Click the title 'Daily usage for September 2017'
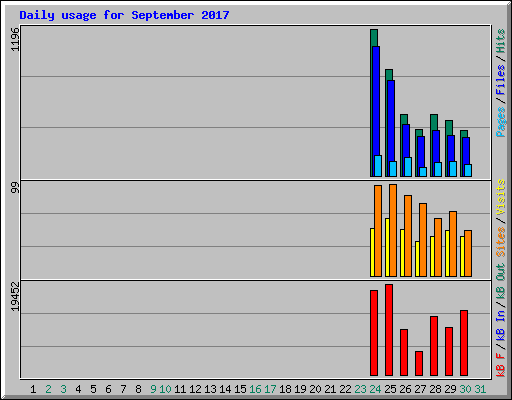512x400 pixels. pyautogui.click(x=124, y=15)
